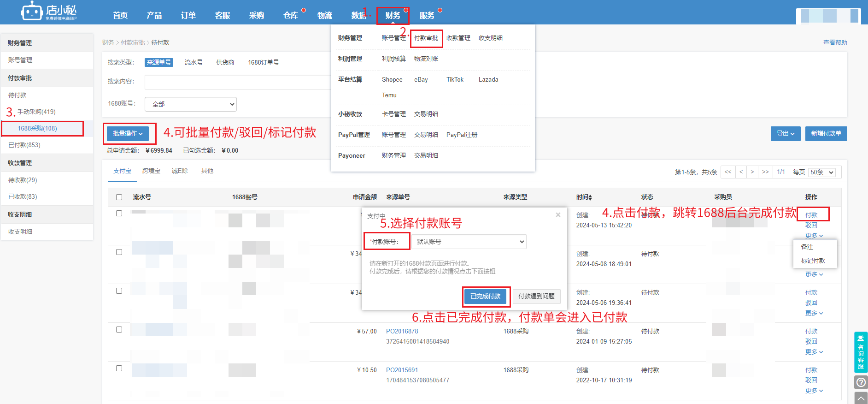Expand the 导出 dropdown button
The height and width of the screenshot is (404, 868).
point(786,134)
